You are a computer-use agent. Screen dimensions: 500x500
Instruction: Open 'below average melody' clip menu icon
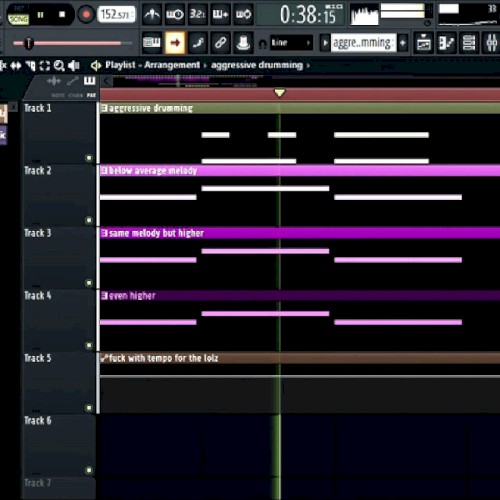pos(104,171)
